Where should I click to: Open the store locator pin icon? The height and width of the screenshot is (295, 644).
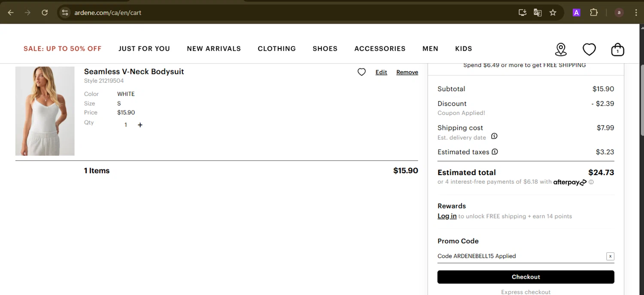561,49
